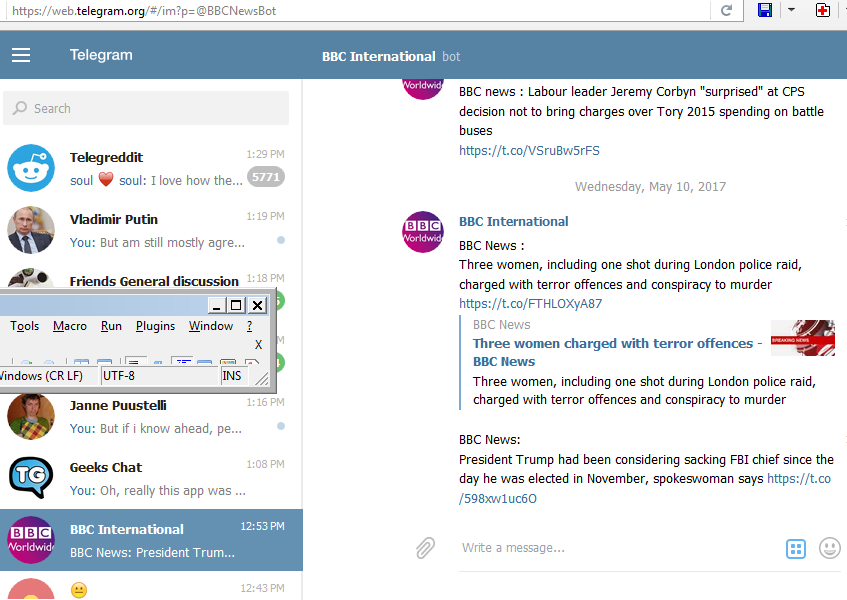Click BBC News preview source label
The height and width of the screenshot is (600, 847).
click(501, 325)
